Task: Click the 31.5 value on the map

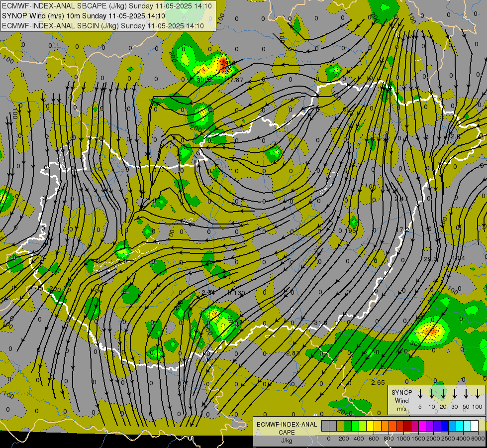Action: 320,323
